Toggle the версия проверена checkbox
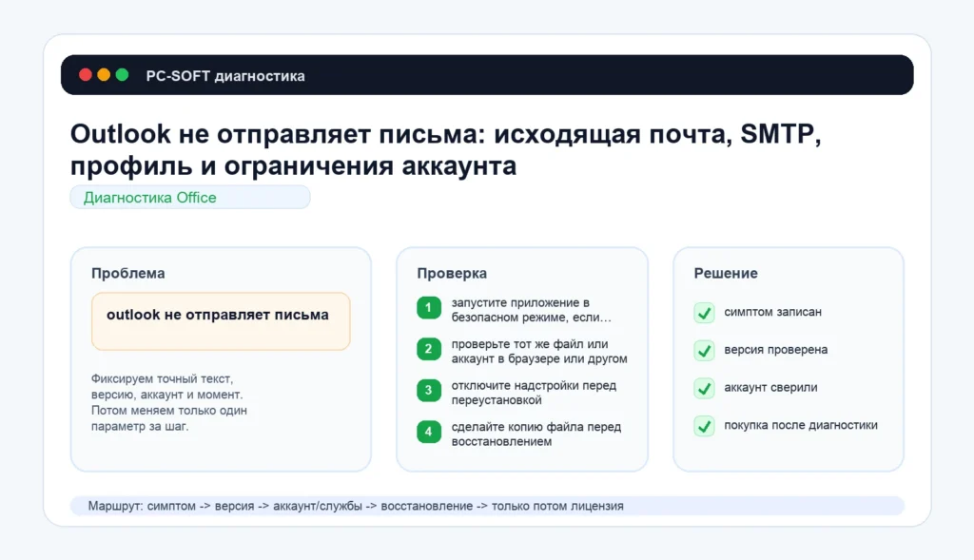 pos(704,351)
